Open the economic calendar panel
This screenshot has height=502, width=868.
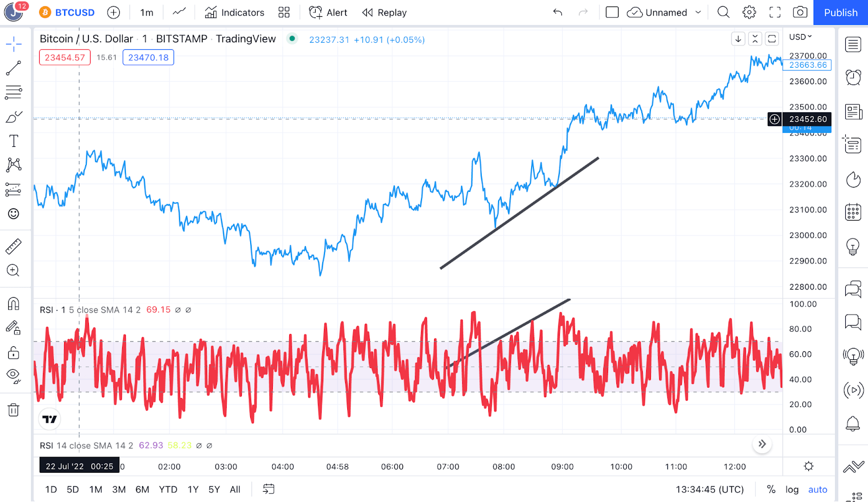coord(853,213)
